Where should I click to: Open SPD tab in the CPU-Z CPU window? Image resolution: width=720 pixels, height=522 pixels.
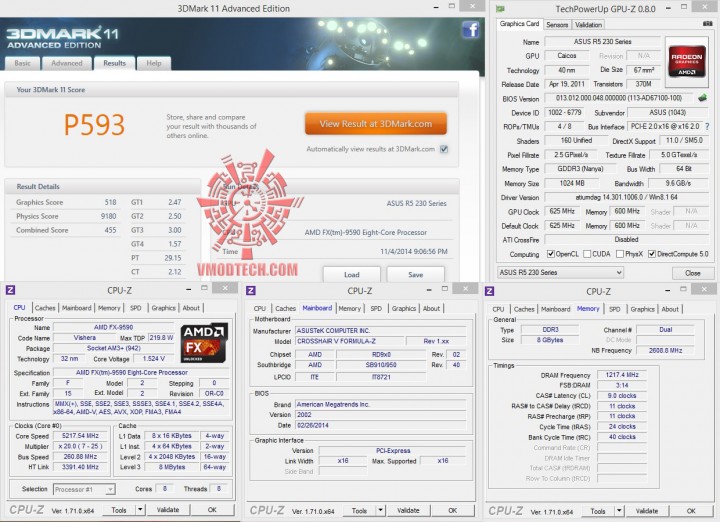[135, 308]
